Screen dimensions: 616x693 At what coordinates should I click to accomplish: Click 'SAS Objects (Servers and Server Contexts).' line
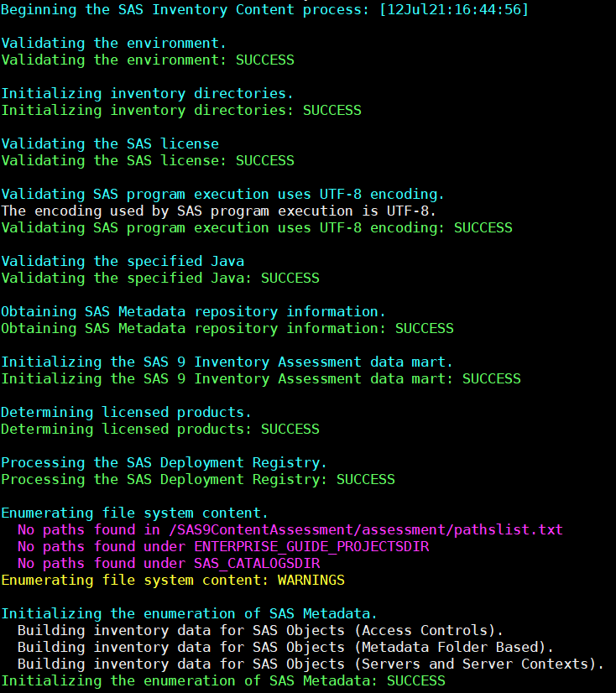pos(311,664)
